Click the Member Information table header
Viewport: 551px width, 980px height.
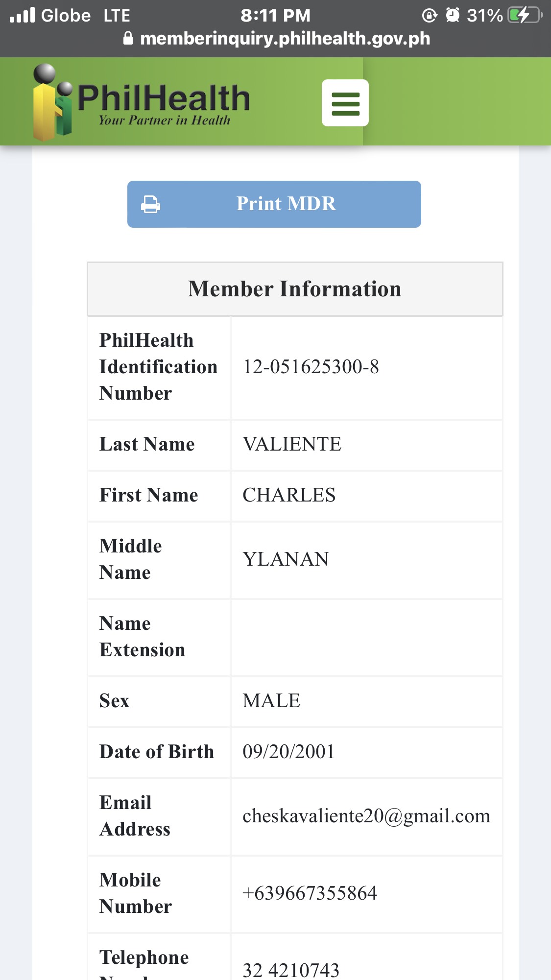pyautogui.click(x=294, y=289)
